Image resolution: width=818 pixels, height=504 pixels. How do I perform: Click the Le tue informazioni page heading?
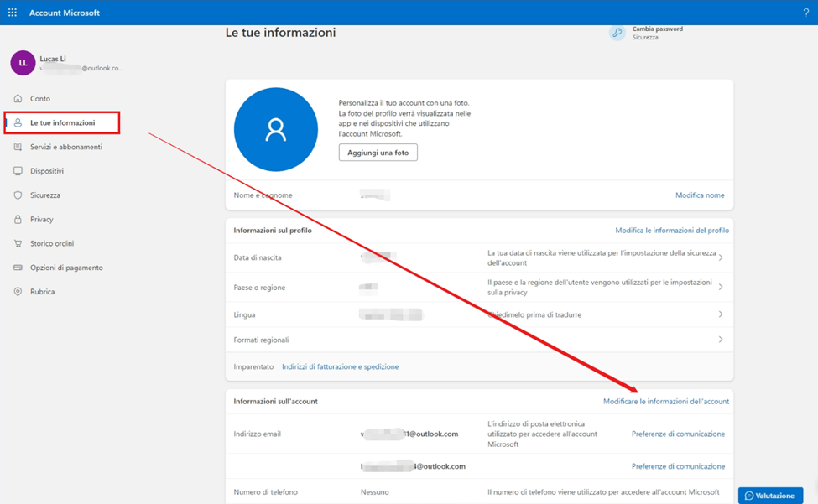click(x=281, y=33)
